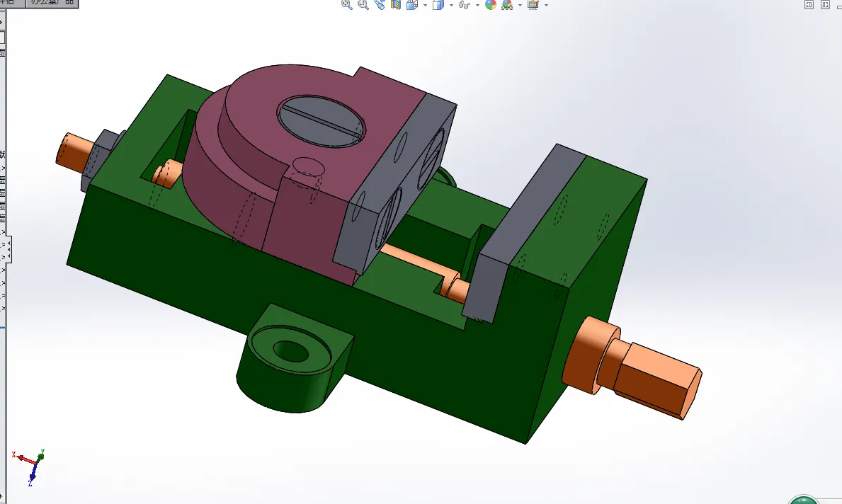Select the gray hex nut at left end

pos(99,159)
